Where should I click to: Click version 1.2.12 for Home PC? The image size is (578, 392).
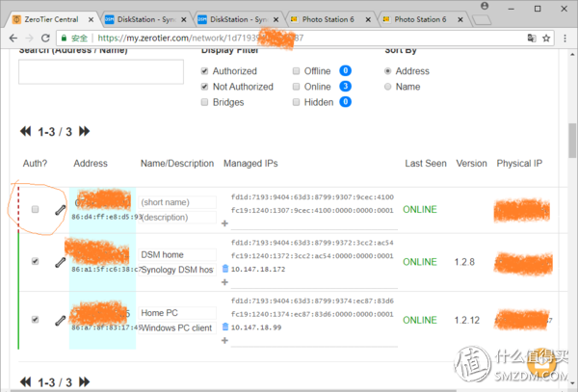(466, 320)
